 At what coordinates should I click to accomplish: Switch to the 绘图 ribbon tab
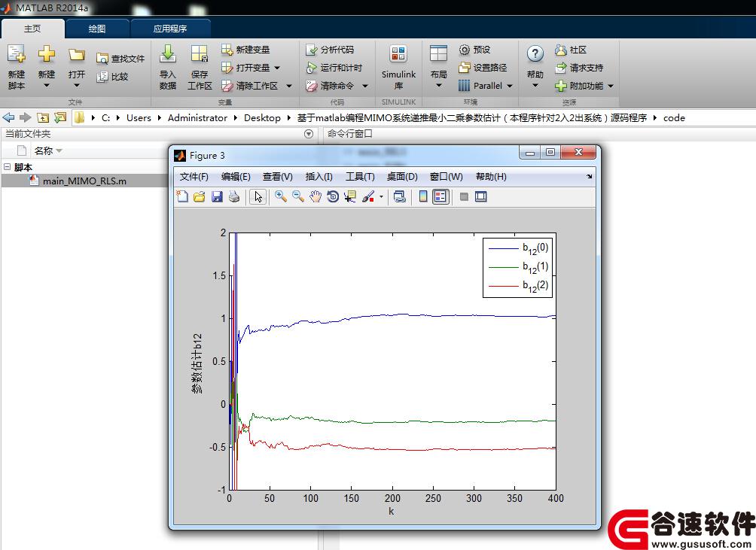97,29
